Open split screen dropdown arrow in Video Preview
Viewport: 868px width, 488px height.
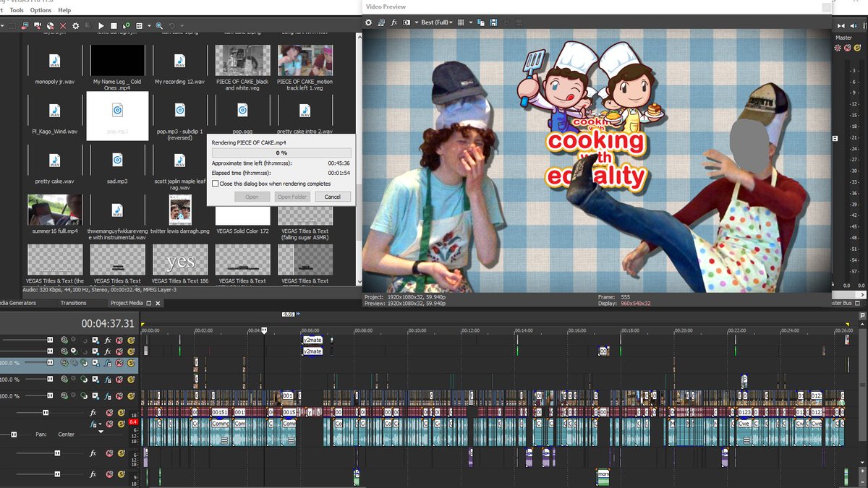coord(416,23)
